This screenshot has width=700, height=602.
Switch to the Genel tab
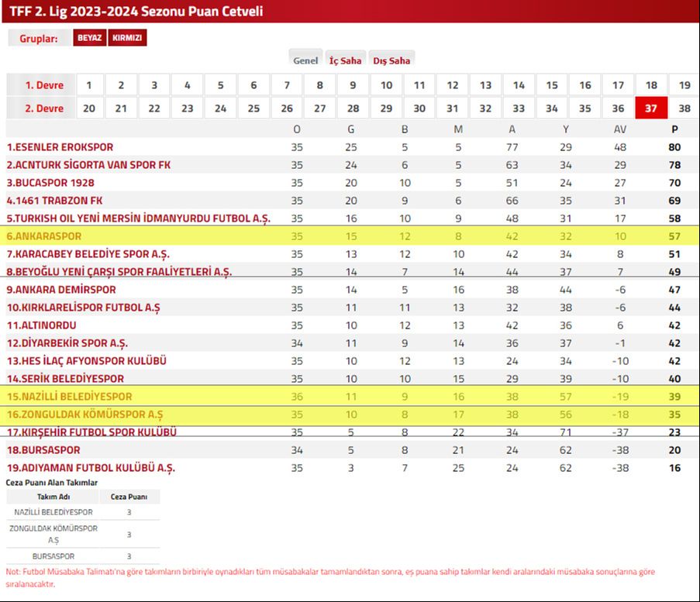(305, 60)
